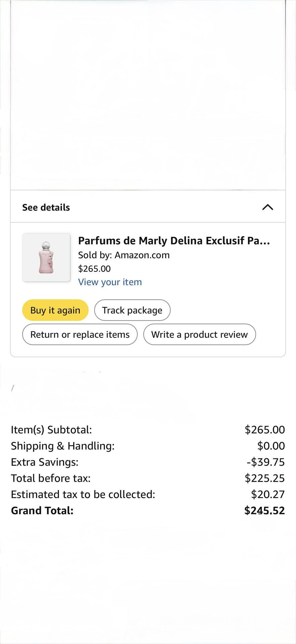Click the Extra Savings -$39.75 amount
The height and width of the screenshot is (644, 296).
pos(265,462)
